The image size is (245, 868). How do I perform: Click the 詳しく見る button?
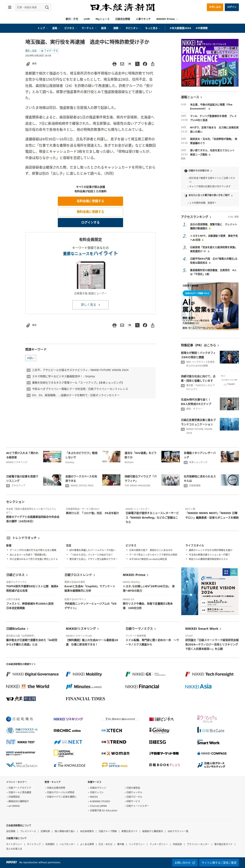point(90,305)
